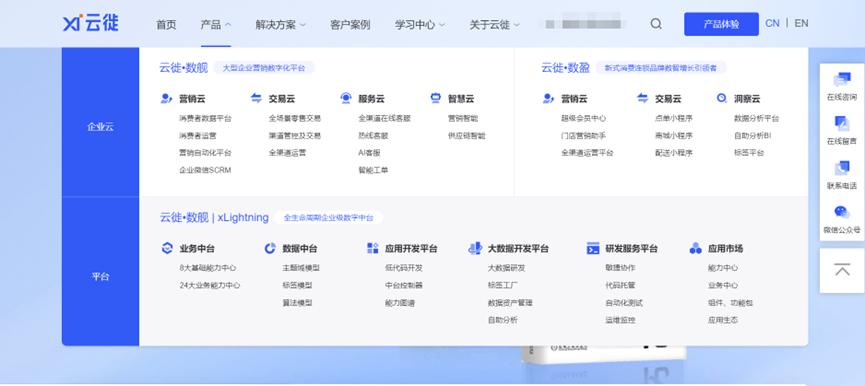Viewport: 865px width, 386px height.
Task: Open 在线咨询 chat icon in sidebar
Action: pos(842,80)
